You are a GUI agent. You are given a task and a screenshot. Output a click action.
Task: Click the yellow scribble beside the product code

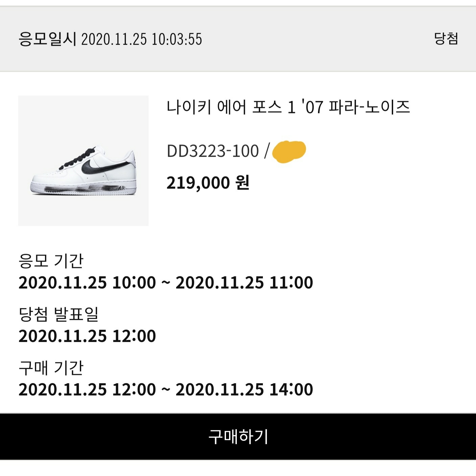(289, 151)
